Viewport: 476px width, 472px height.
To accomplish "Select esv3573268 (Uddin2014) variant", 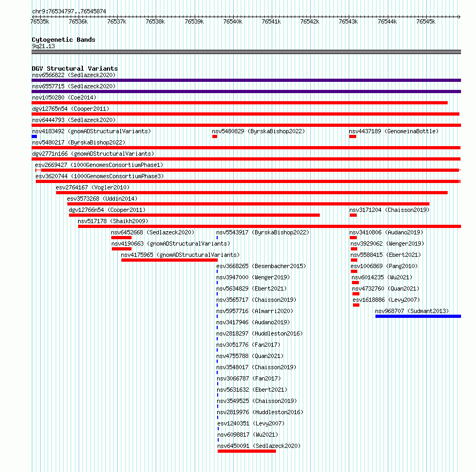I will click(102, 199).
